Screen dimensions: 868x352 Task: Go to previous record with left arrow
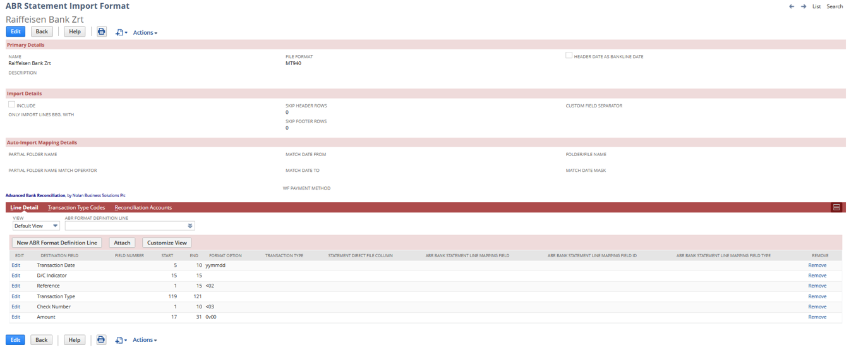(x=792, y=6)
